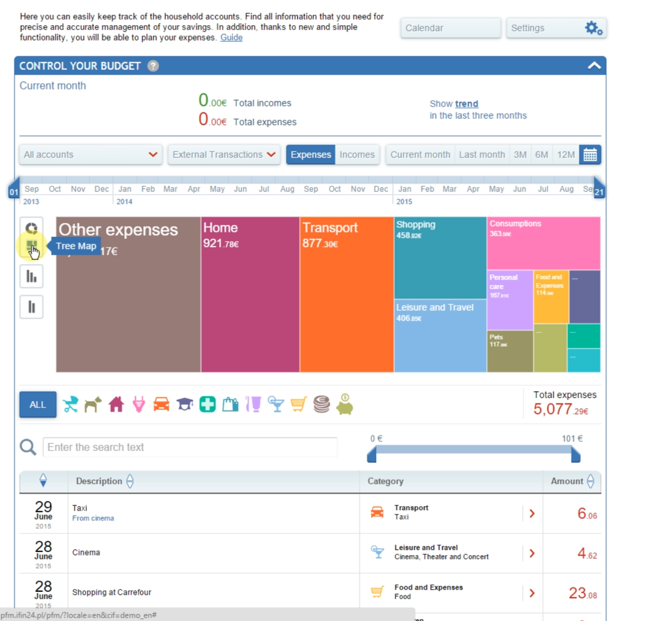Select the 12M period
Image resolution: width=672 pixels, height=621 pixels.
(x=566, y=155)
